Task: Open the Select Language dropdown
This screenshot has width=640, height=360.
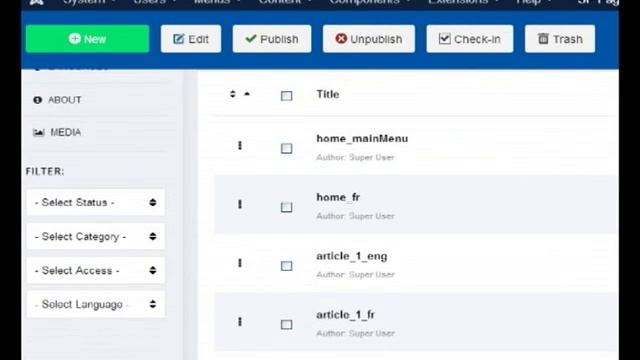Action: pyautogui.click(x=96, y=304)
